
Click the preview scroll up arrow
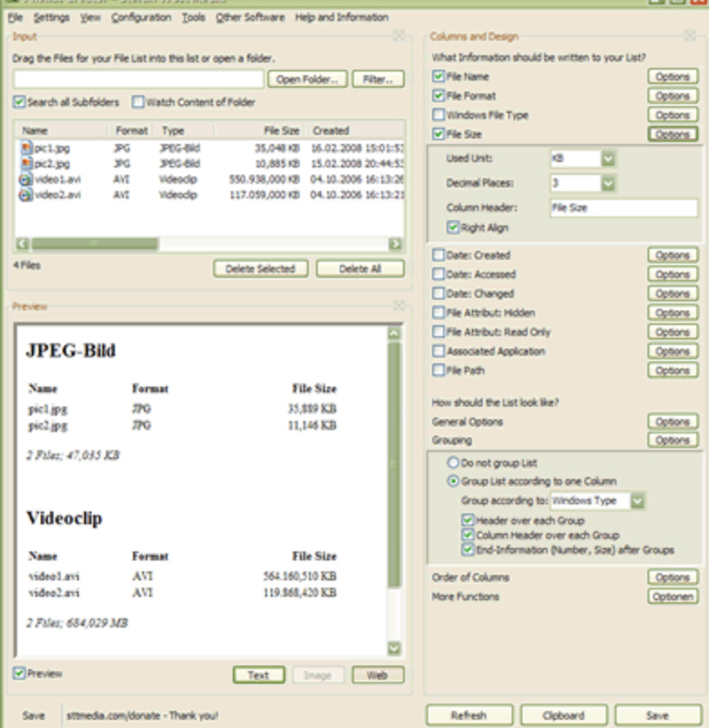[x=394, y=333]
